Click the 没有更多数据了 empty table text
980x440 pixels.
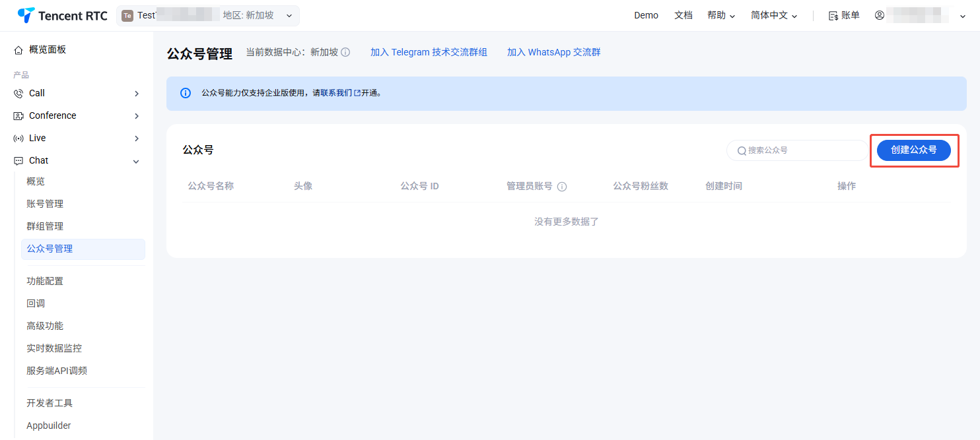tap(567, 222)
